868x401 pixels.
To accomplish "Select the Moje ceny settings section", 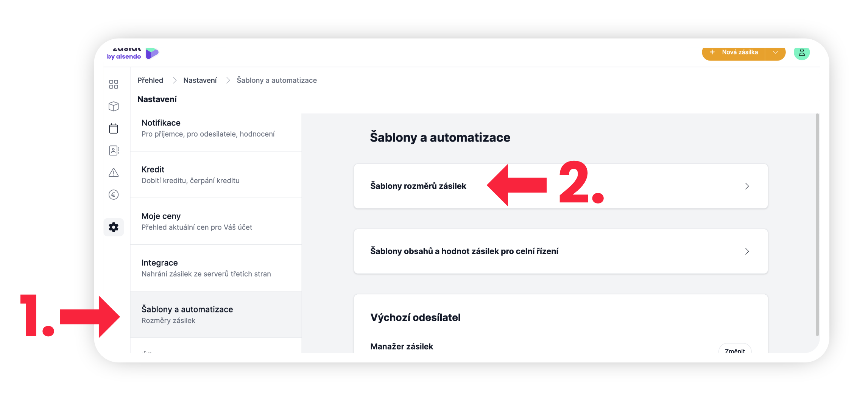I will tap(216, 221).
